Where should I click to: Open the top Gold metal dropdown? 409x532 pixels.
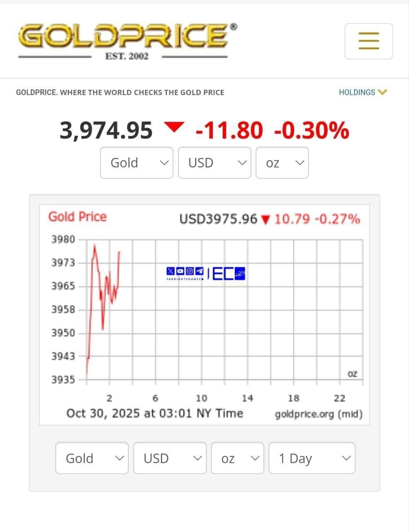tap(136, 163)
